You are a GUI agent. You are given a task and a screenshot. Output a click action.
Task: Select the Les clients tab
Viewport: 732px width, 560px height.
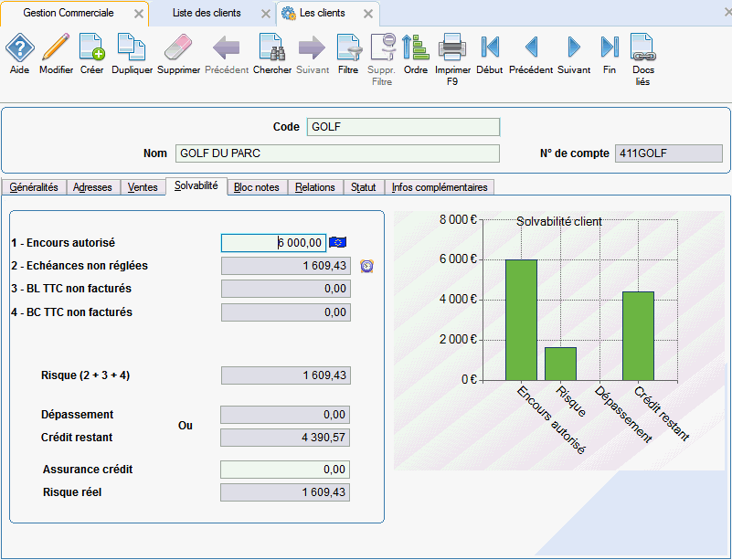click(x=322, y=13)
